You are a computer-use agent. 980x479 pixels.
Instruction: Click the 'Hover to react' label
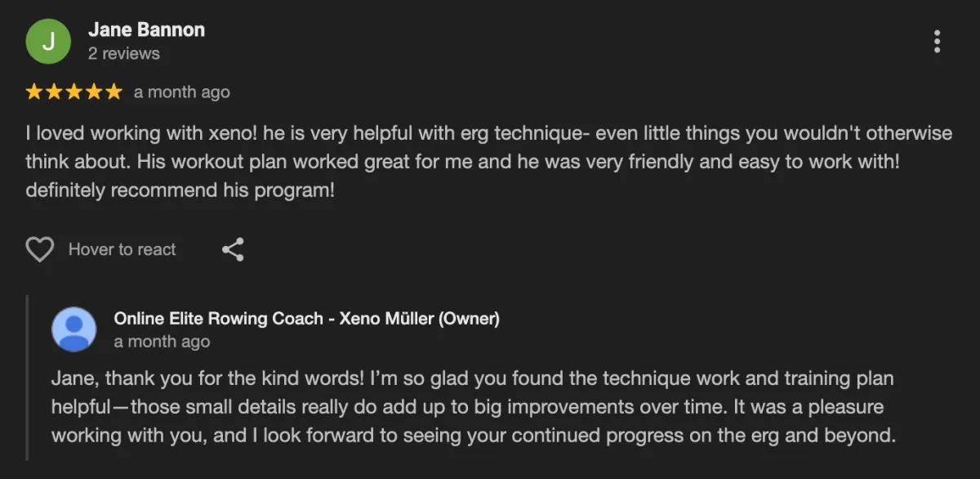click(122, 249)
